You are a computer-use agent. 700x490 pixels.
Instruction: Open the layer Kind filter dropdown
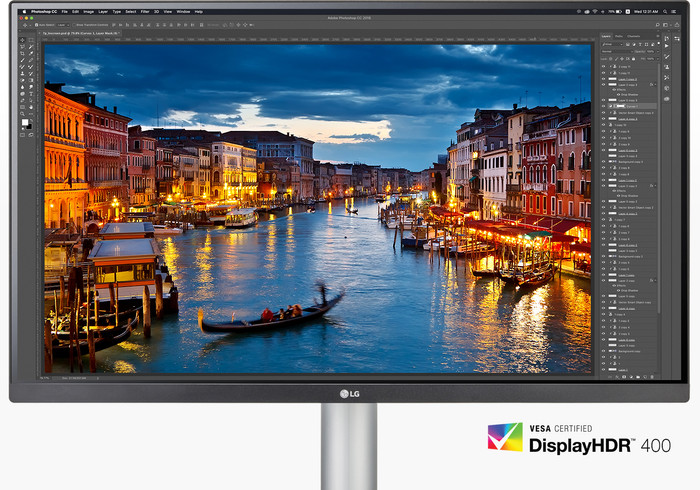[x=612, y=45]
